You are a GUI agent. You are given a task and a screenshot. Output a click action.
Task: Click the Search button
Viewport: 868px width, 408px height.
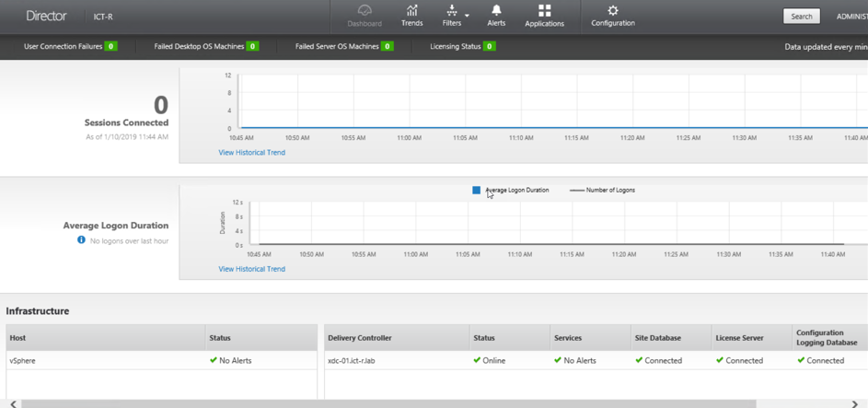pyautogui.click(x=801, y=17)
